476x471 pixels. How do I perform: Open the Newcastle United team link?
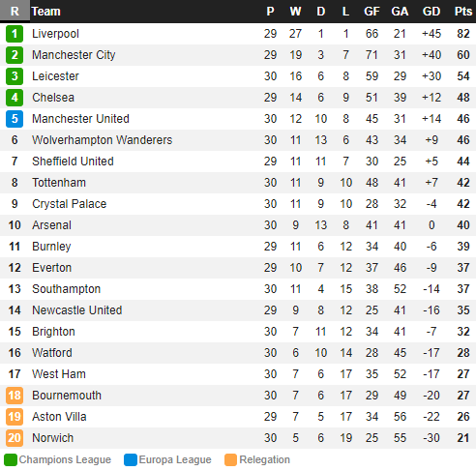pyautogui.click(x=76, y=310)
